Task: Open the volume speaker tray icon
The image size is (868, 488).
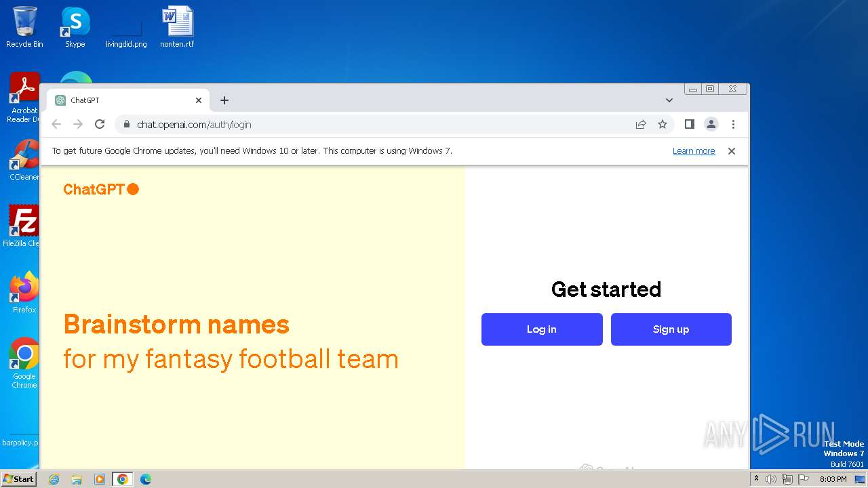Action: click(x=771, y=479)
